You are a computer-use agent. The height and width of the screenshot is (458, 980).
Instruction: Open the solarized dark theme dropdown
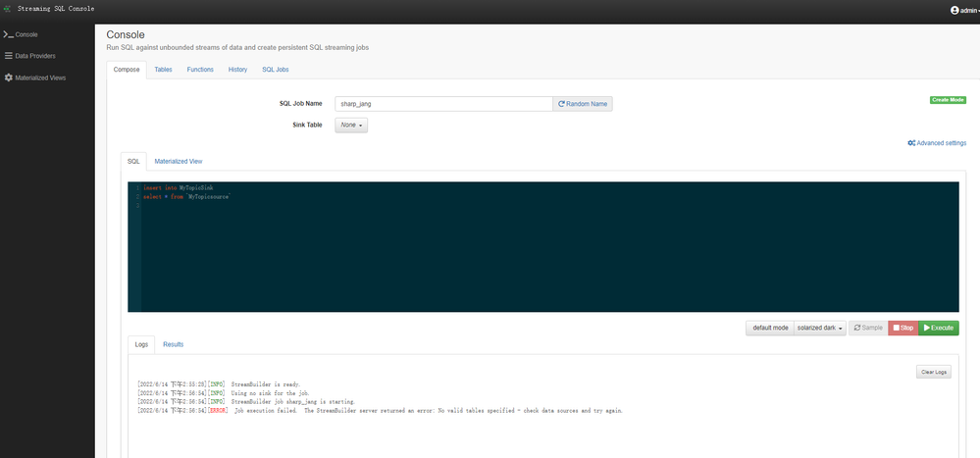point(821,328)
